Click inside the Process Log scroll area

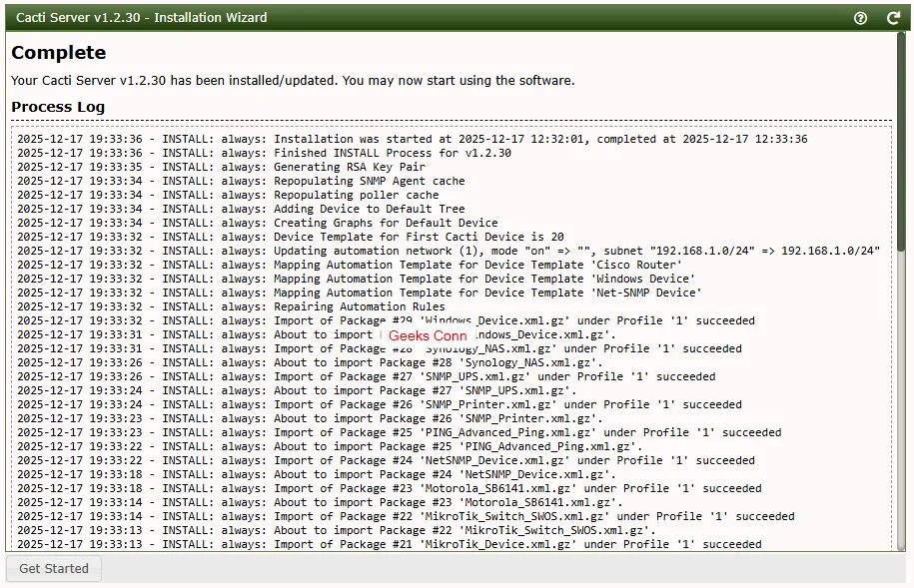tap(450, 339)
